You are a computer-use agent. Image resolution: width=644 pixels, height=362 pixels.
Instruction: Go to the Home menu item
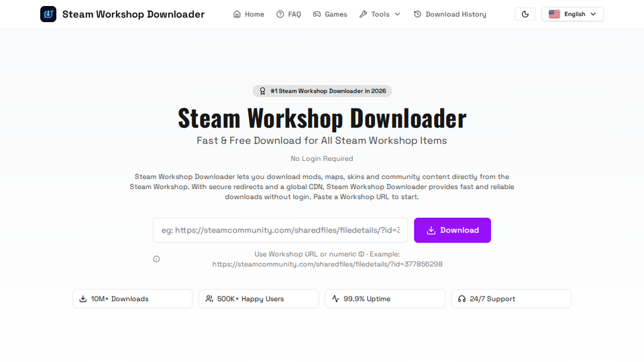coord(248,14)
